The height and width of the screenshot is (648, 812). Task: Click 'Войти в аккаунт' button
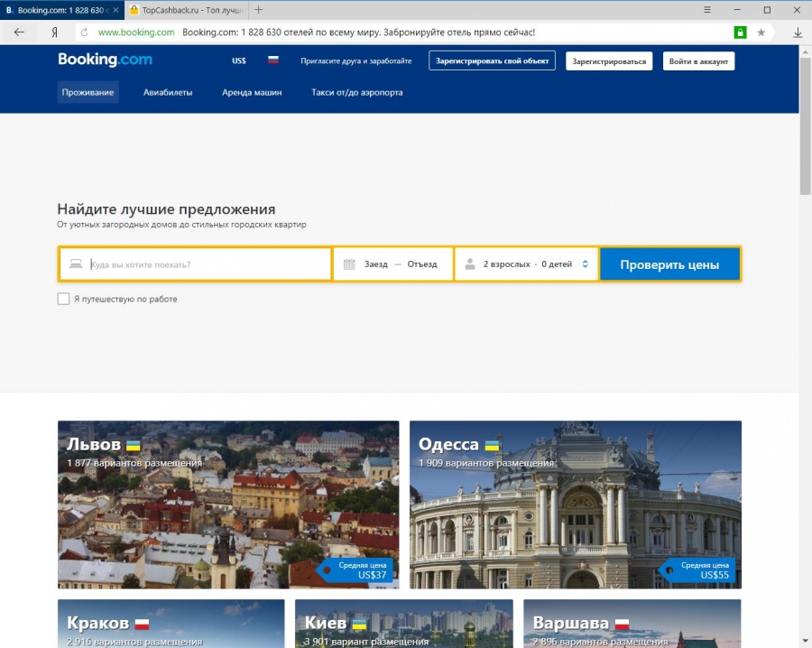click(698, 61)
